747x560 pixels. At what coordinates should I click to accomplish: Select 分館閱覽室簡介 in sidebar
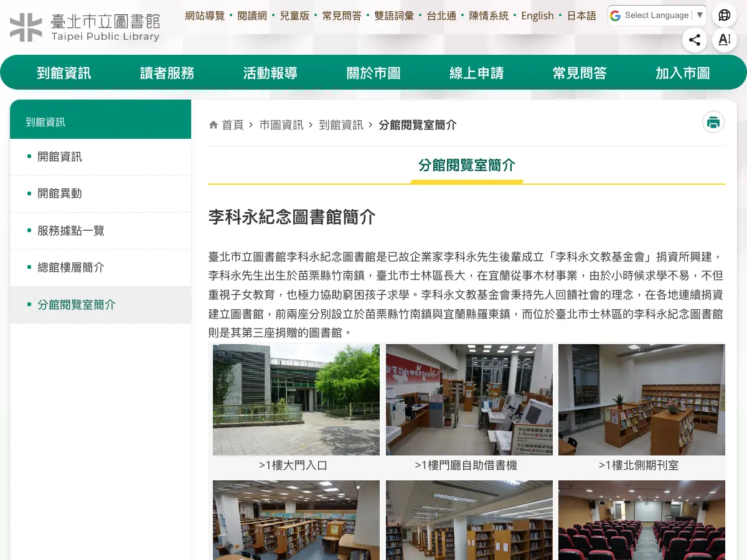(x=100, y=305)
